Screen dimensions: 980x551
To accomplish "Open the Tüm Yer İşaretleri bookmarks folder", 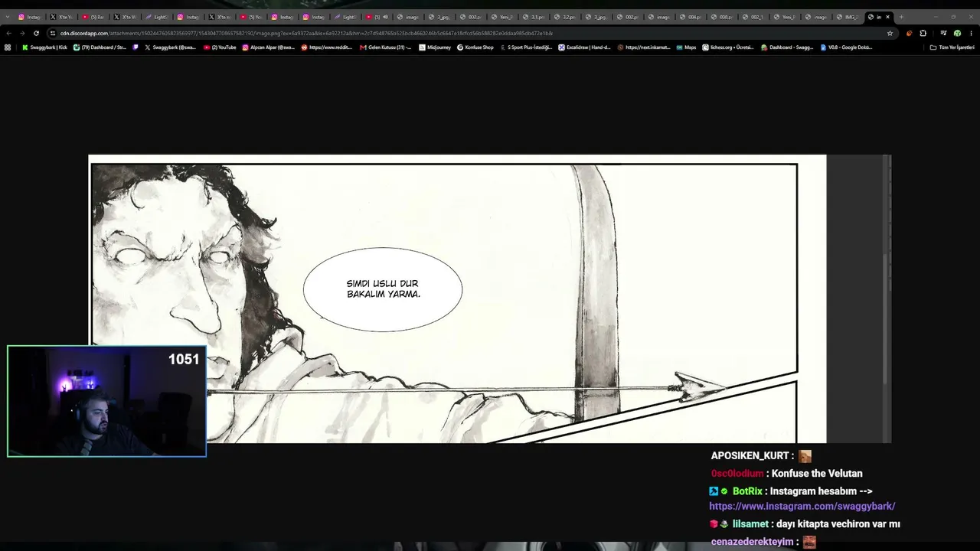I will [952, 47].
